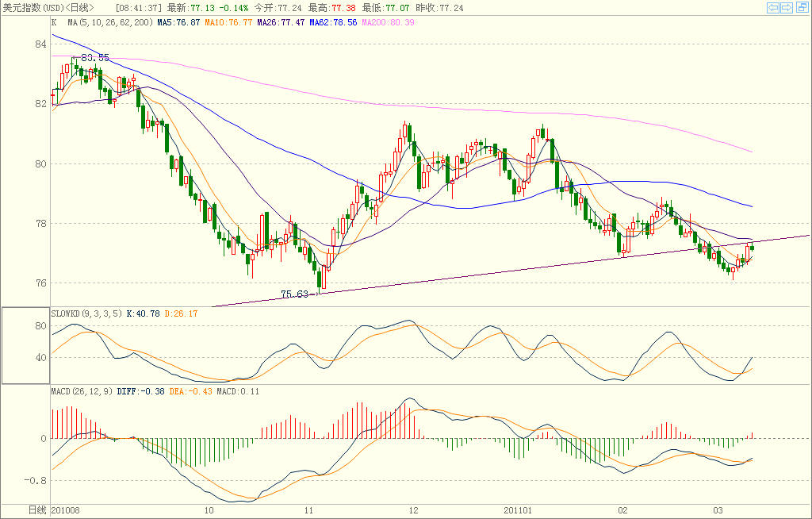Select the -0.8 level on MACD axis
The height and width of the screenshot is (519, 812).
[x=35, y=481]
